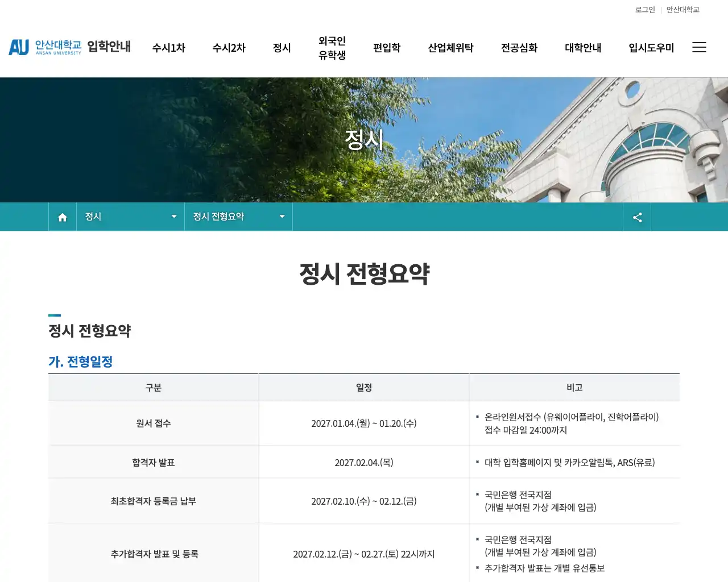
Task: Click the 비고 column header
Action: click(574, 388)
